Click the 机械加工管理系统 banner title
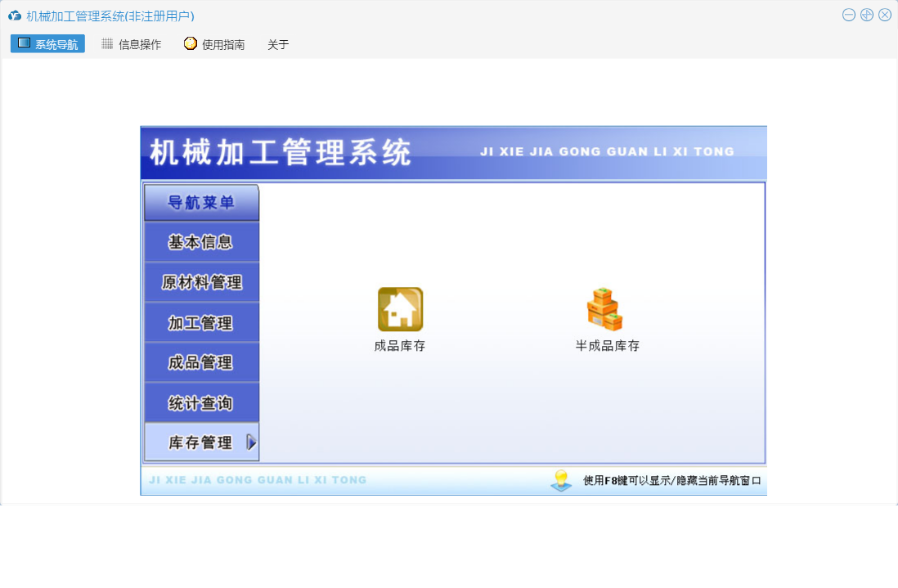Image resolution: width=898 pixels, height=588 pixels. coord(281,152)
